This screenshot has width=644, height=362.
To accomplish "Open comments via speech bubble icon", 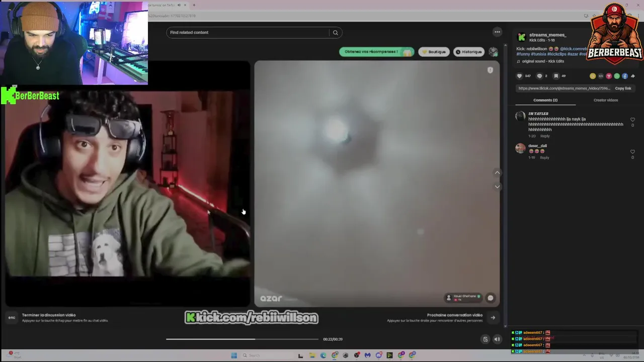I will coord(539,76).
